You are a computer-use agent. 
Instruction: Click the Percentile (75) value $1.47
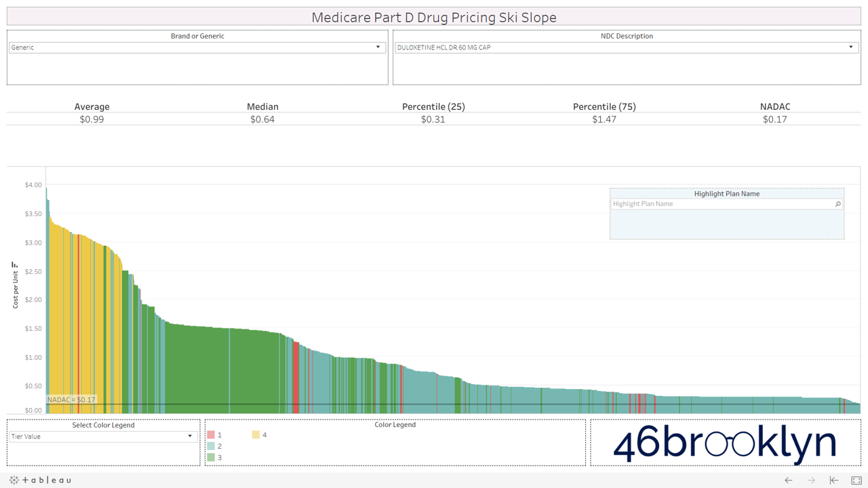tap(604, 119)
